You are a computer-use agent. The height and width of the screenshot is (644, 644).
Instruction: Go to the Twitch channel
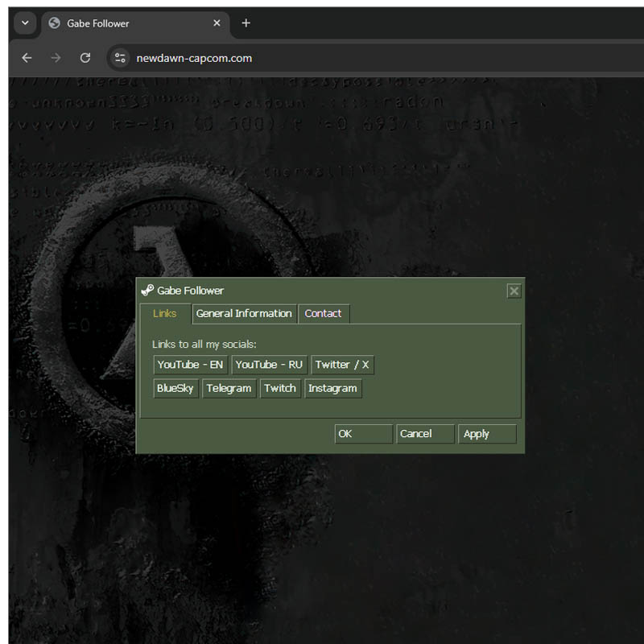[280, 389]
